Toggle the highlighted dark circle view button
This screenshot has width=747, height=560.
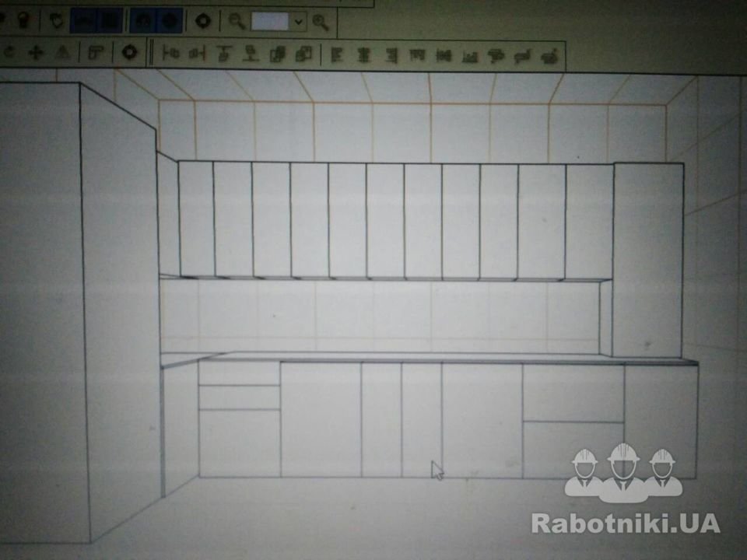tap(170, 21)
